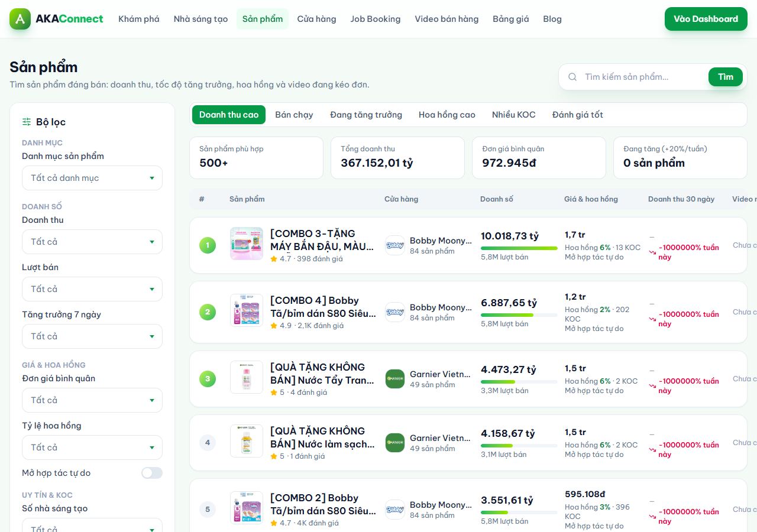Open the COMBO 4 Bobby product thumbnail
This screenshot has height=532, width=757.
[247, 310]
